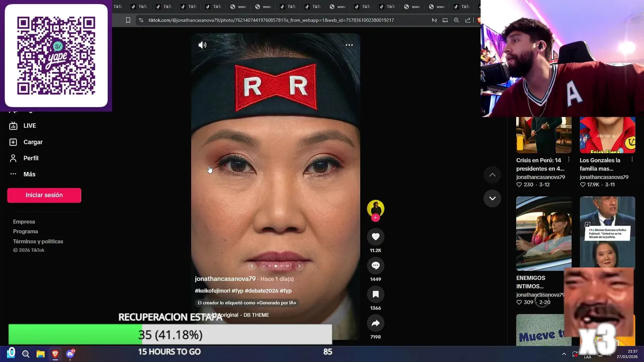Open the Empresa footer link
The height and width of the screenshot is (362, 644).
pyautogui.click(x=24, y=222)
